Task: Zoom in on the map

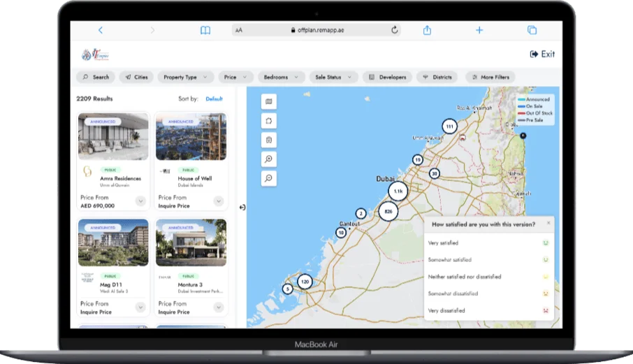Action: (269, 159)
